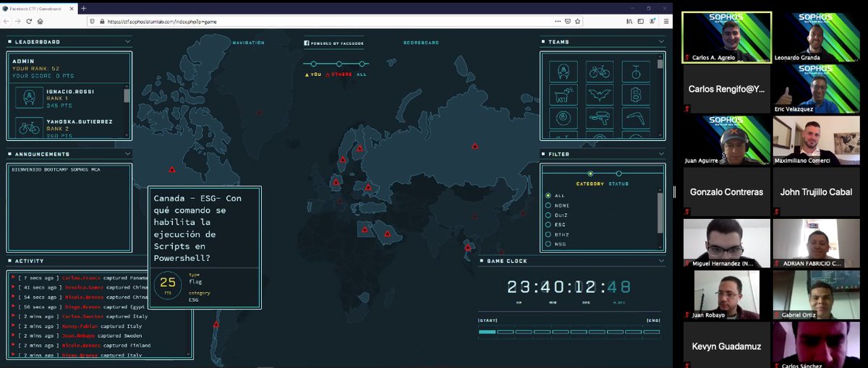
Task: Go back with the browser back arrow
Action: (7, 22)
